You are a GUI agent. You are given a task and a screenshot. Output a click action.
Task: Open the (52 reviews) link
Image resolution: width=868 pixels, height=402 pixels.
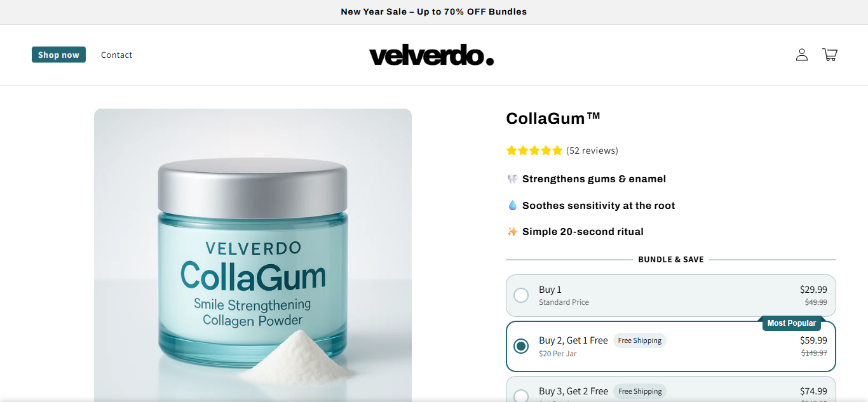click(592, 151)
